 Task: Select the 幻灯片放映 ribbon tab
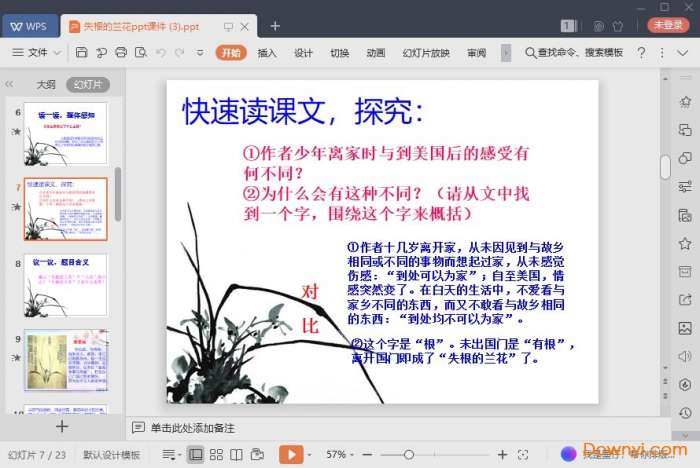(426, 53)
